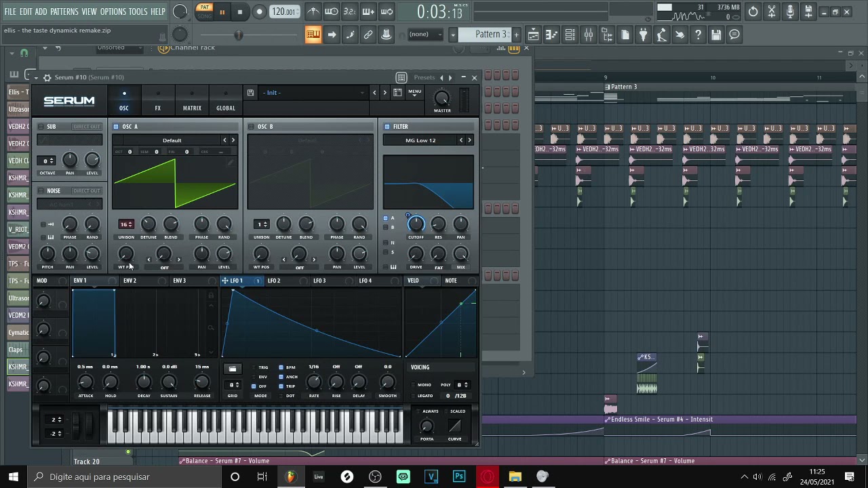Enable the OSC B checkbox
Image resolution: width=868 pixels, height=488 pixels.
coord(251,127)
